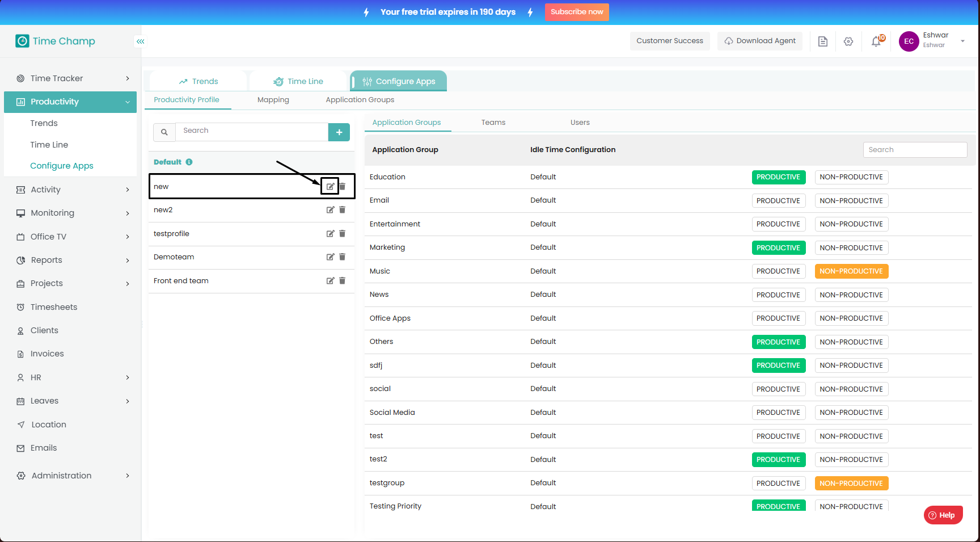Expand the Time Tracker menu
Image resolution: width=980 pixels, height=542 pixels.
pos(70,78)
